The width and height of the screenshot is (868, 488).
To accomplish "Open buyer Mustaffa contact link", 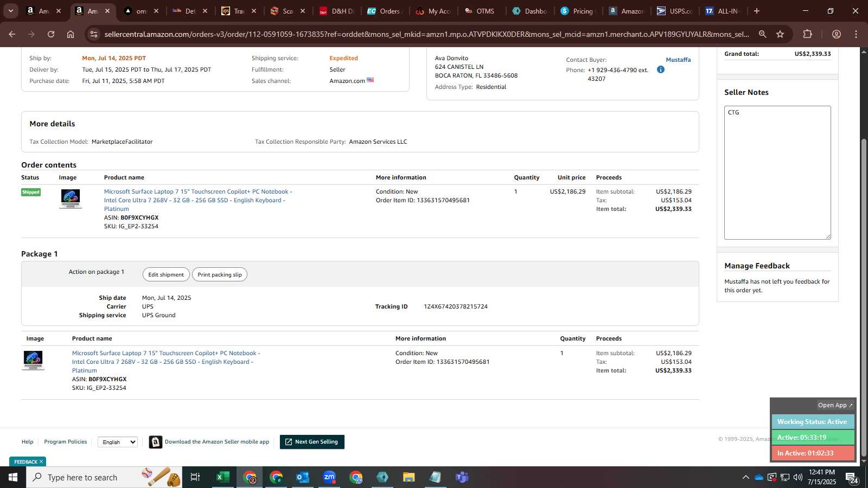I will pos(678,60).
